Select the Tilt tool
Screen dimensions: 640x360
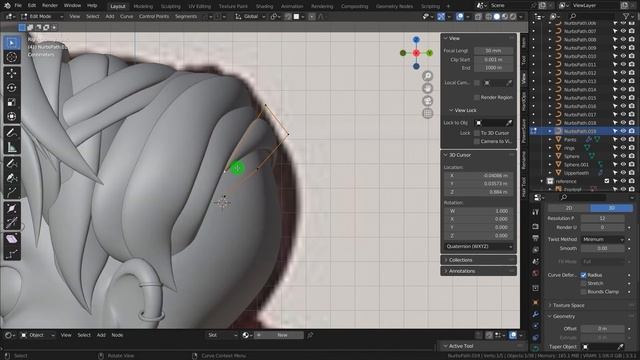[12, 222]
